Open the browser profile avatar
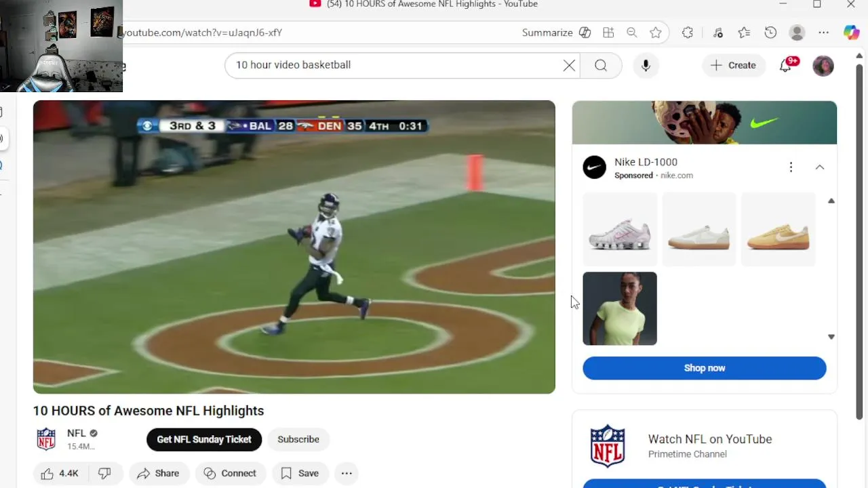The height and width of the screenshot is (488, 868). point(797,33)
